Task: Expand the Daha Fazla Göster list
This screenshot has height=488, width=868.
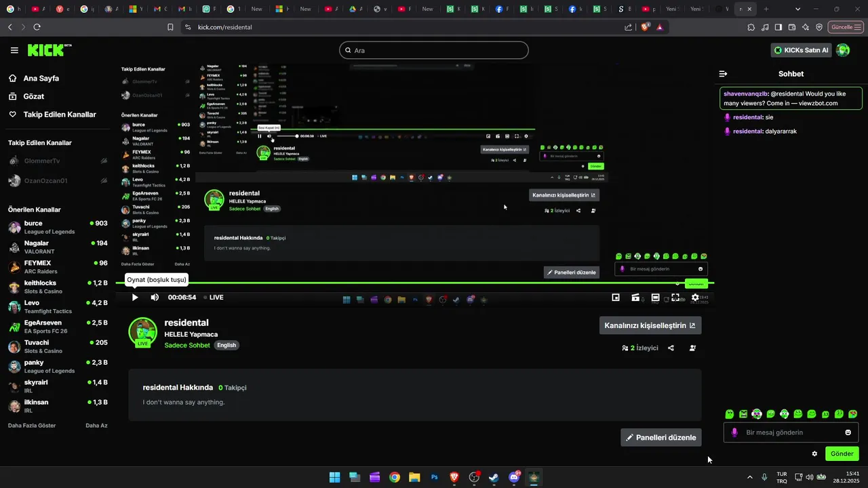Action: [32, 426]
